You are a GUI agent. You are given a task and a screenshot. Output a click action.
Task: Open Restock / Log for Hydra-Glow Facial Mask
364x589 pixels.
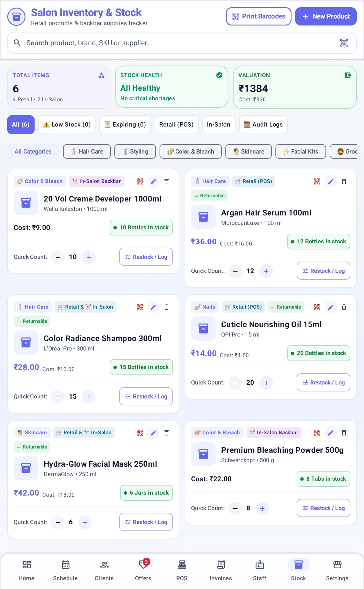[146, 522]
